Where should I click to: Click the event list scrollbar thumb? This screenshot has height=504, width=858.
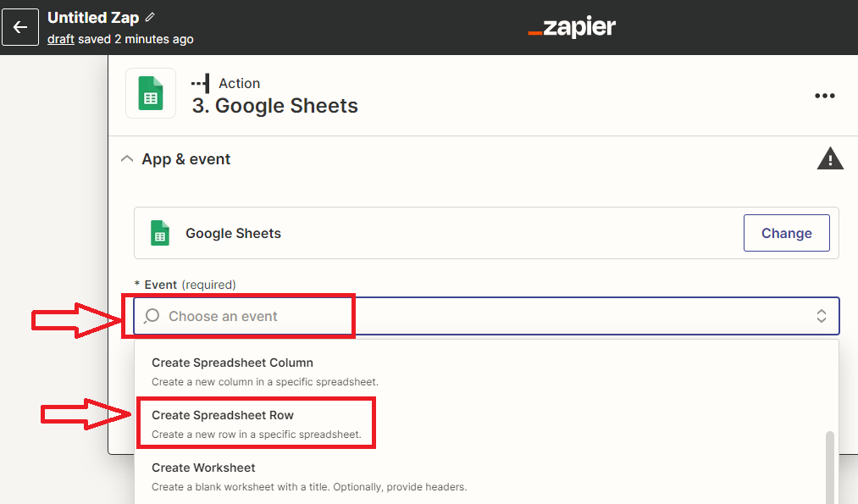click(x=829, y=468)
